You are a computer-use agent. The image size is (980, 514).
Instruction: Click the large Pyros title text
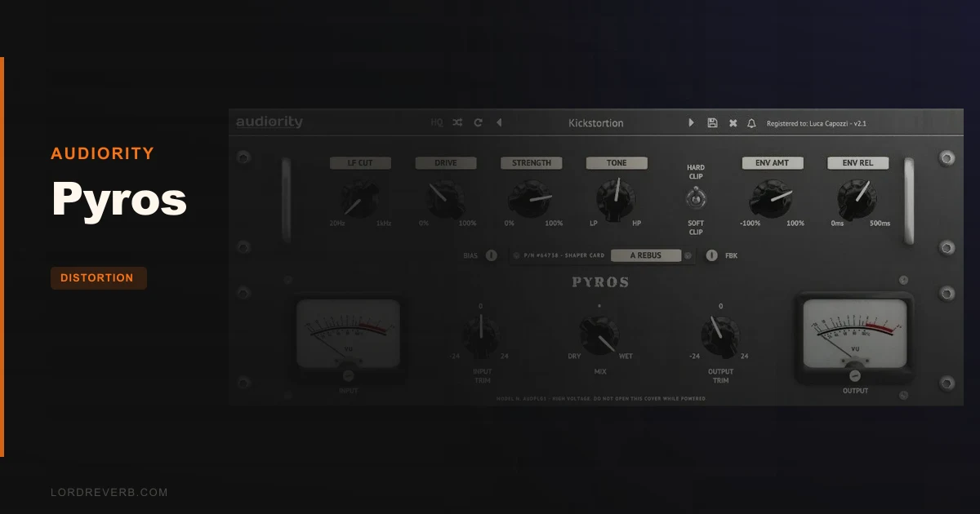[x=119, y=200]
